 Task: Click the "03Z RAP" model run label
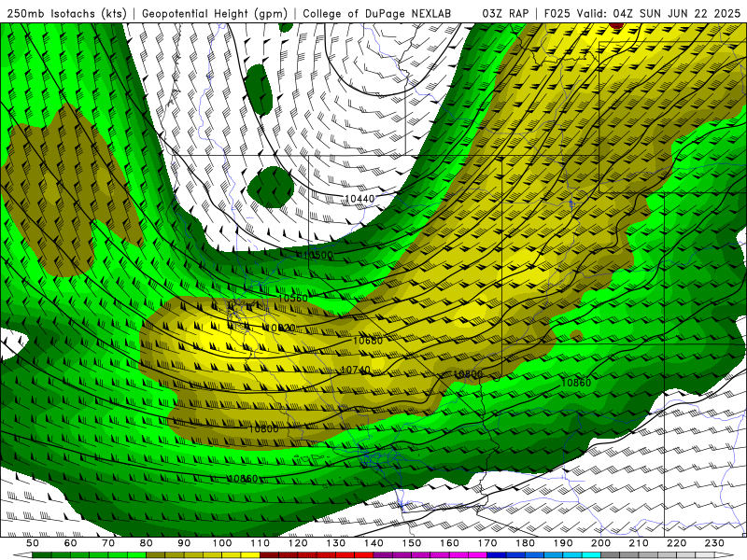[x=505, y=13]
